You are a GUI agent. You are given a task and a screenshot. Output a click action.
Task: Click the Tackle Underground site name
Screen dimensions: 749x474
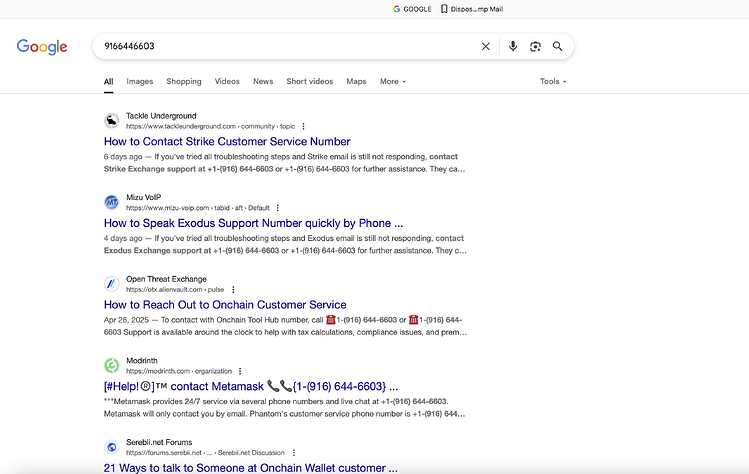coord(161,116)
